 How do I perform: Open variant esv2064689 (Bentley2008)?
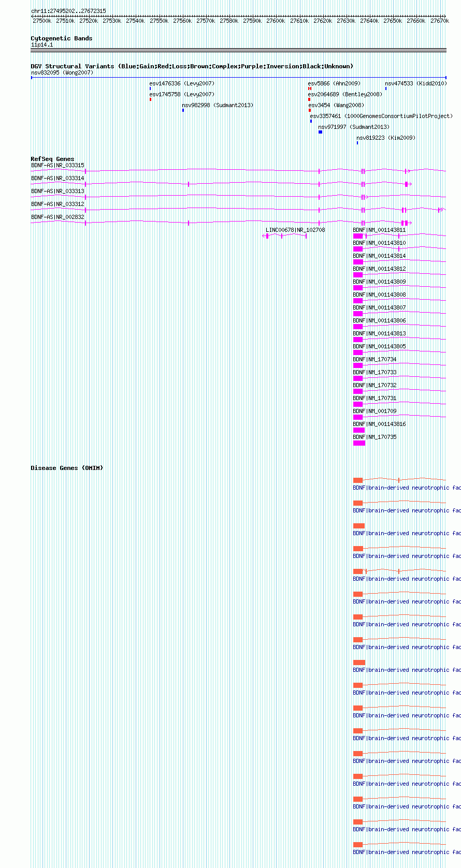[x=345, y=94]
